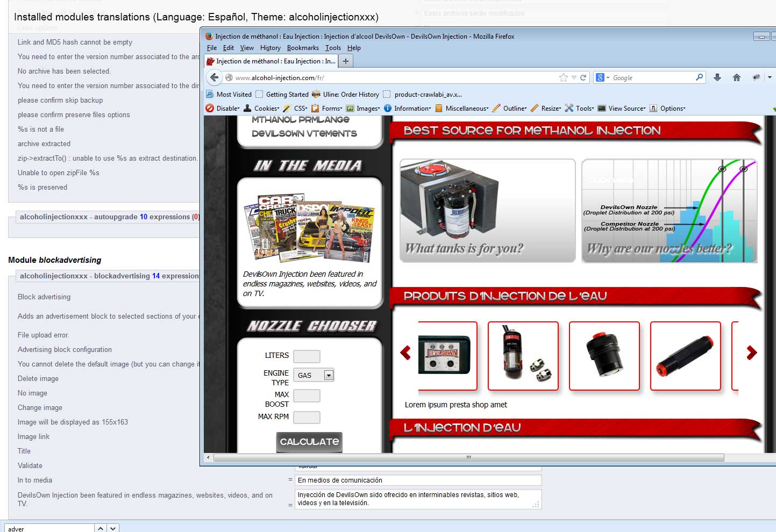Click the 'Block advertising' expression text

pyautogui.click(x=44, y=297)
